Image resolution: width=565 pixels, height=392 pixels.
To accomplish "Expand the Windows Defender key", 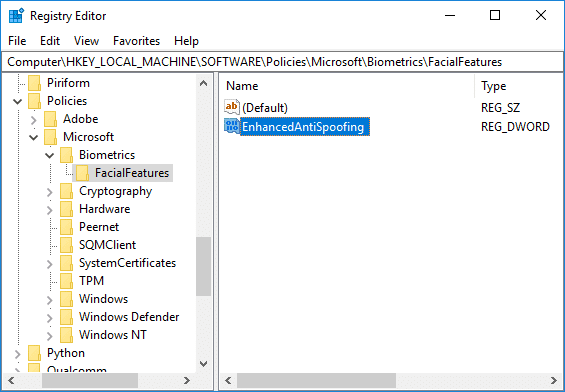I will (50, 318).
